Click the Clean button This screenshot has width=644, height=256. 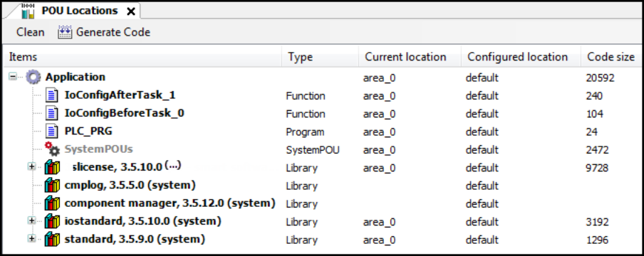[31, 32]
